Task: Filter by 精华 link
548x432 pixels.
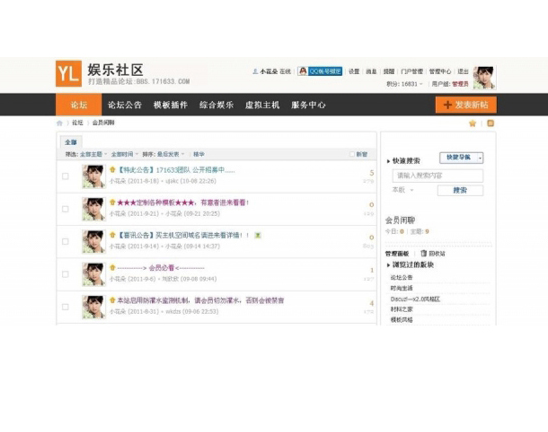Action: pyautogui.click(x=199, y=154)
